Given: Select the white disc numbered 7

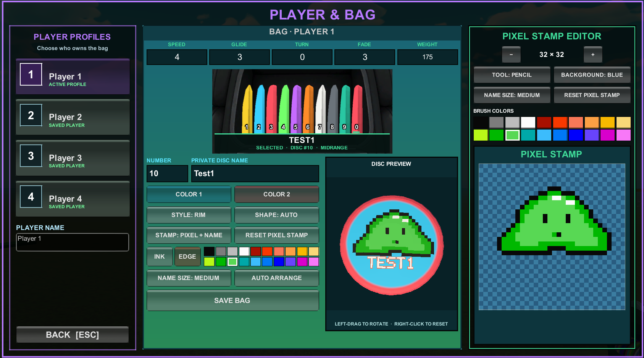Looking at the screenshot, I should [321, 109].
